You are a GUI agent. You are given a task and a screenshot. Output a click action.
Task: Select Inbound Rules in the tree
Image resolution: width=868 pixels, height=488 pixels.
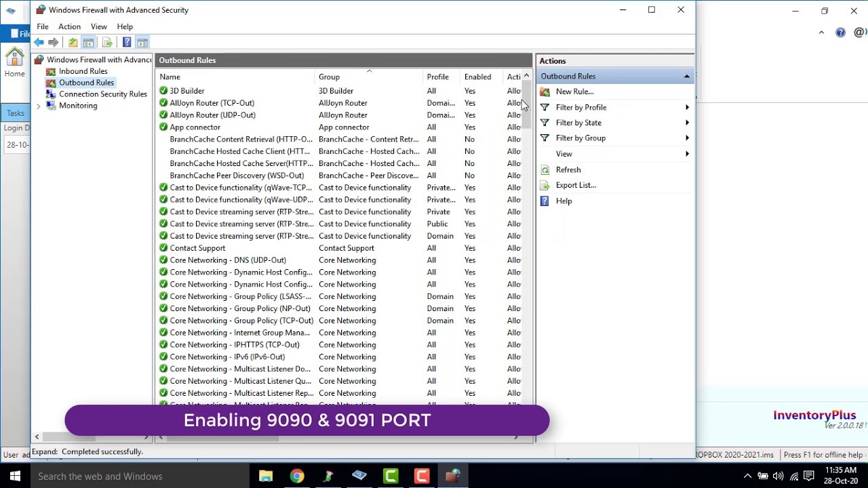point(83,71)
